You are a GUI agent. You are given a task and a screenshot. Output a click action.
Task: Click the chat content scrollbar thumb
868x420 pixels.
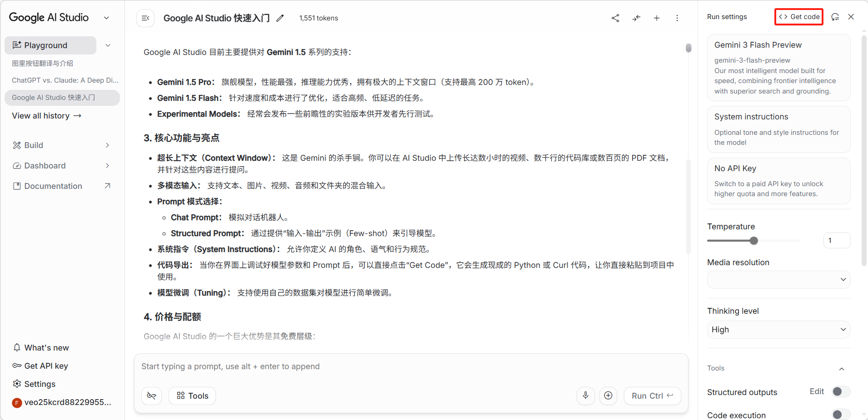point(688,48)
